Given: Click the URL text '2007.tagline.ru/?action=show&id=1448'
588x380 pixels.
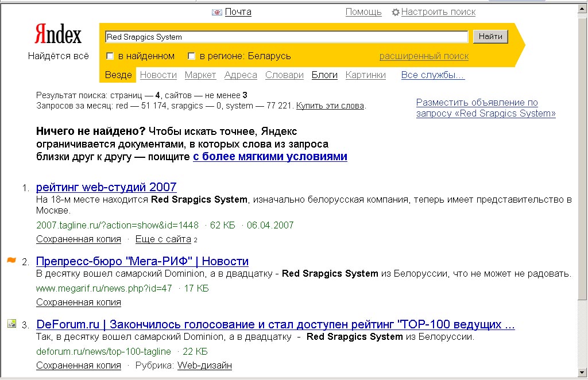Looking at the screenshot, I should pos(117,225).
